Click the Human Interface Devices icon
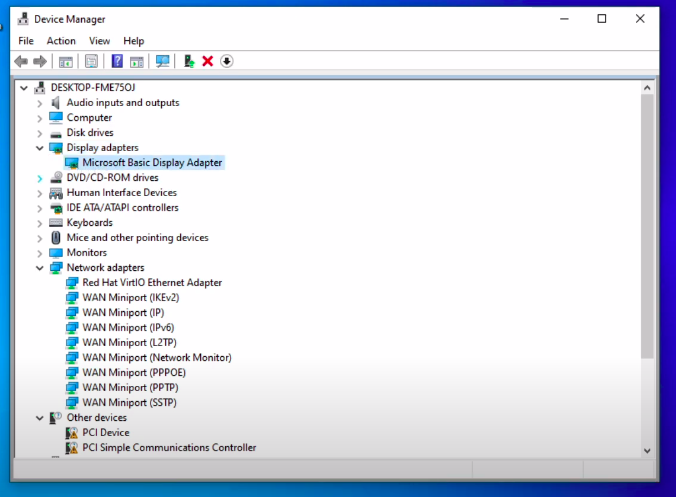This screenshot has height=497, width=676. pyautogui.click(x=56, y=193)
